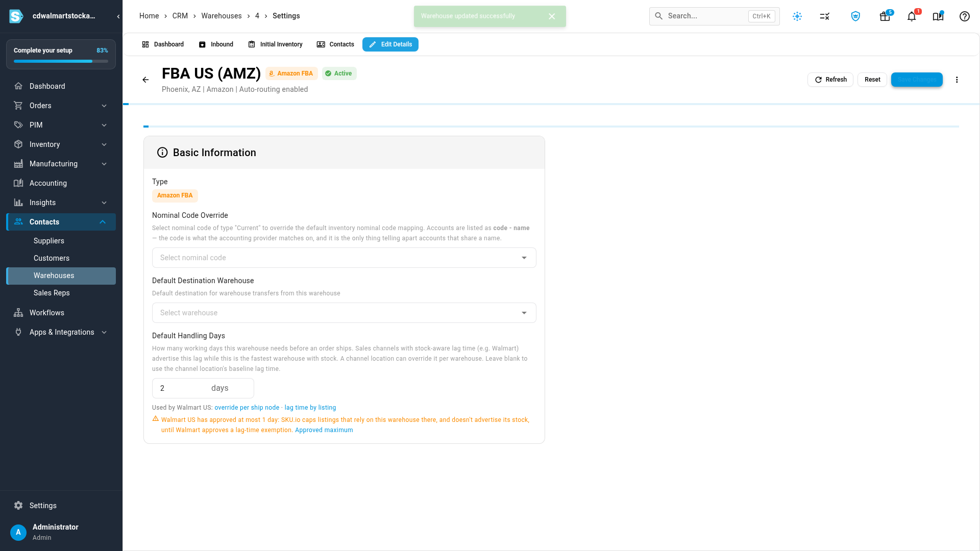Image resolution: width=980 pixels, height=551 pixels.
Task: Click the Walmart warning triangle icon
Action: click(156, 419)
